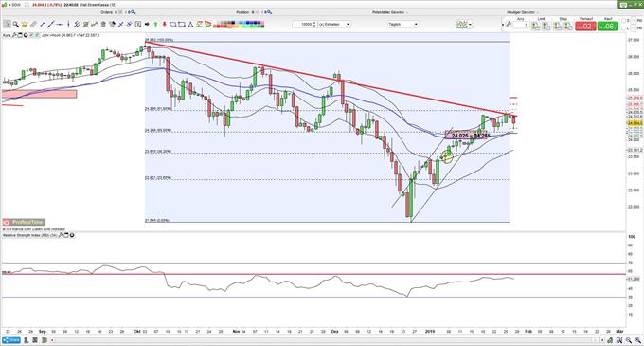Select the vertical line drawing tool
Screen dimensions: 644x346
coord(68,25)
